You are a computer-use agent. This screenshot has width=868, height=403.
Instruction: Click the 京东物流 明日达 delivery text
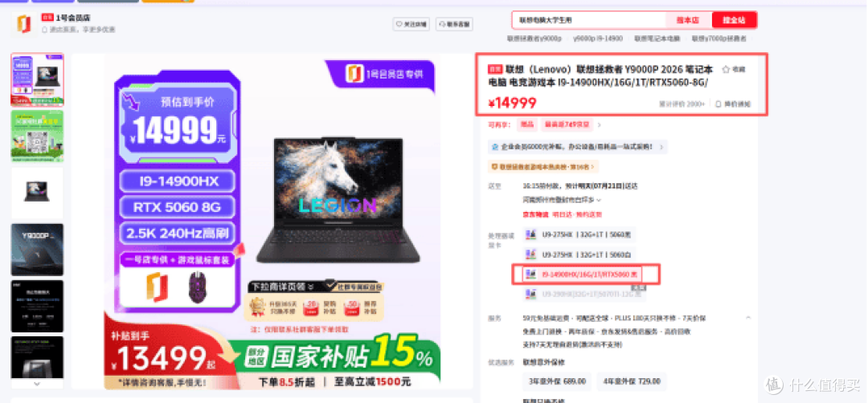(562, 214)
